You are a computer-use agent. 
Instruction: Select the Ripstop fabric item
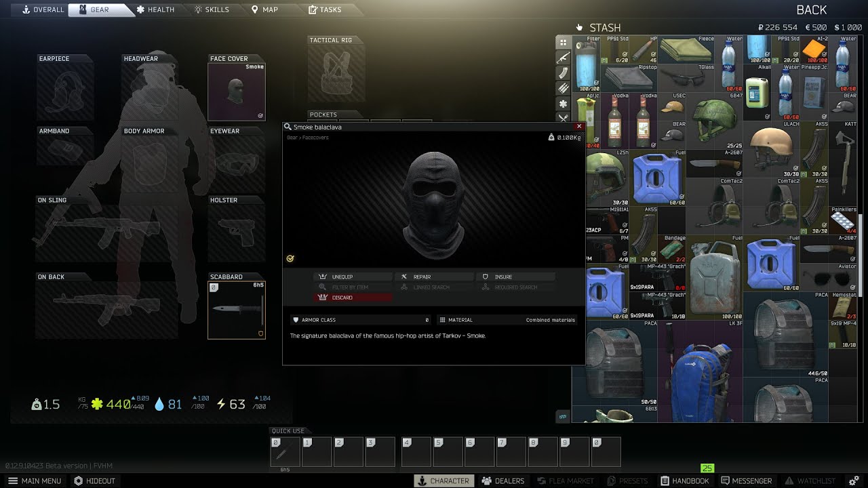(x=630, y=78)
